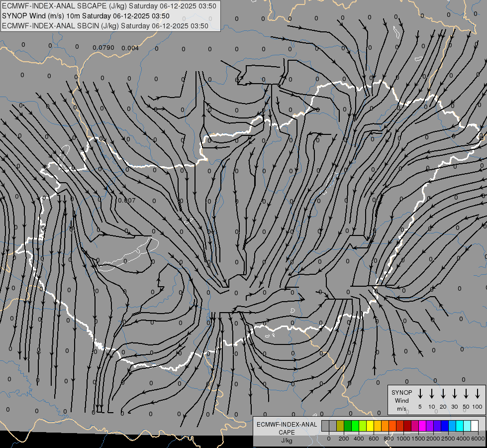Click the wind arrow above the 50 m/s label
487x448 pixels.
pos(466,394)
